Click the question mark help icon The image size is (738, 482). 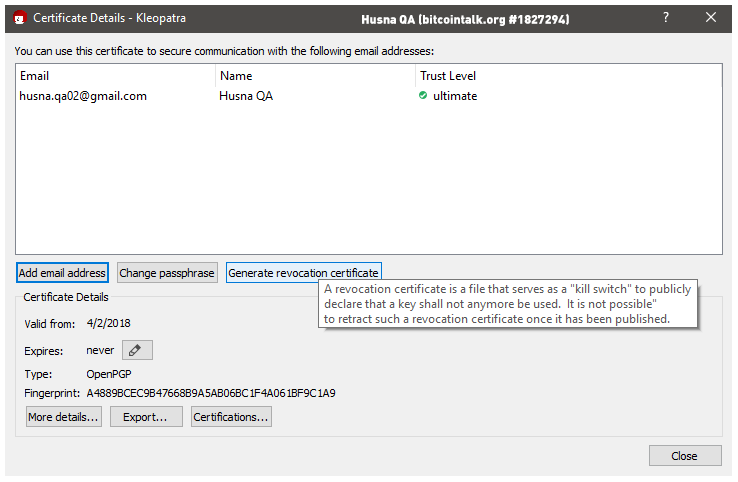click(x=666, y=18)
